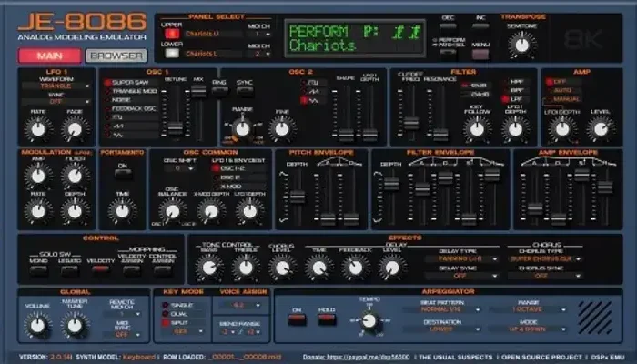Turn Portamento ON
The image size is (637, 364).
coord(123,175)
